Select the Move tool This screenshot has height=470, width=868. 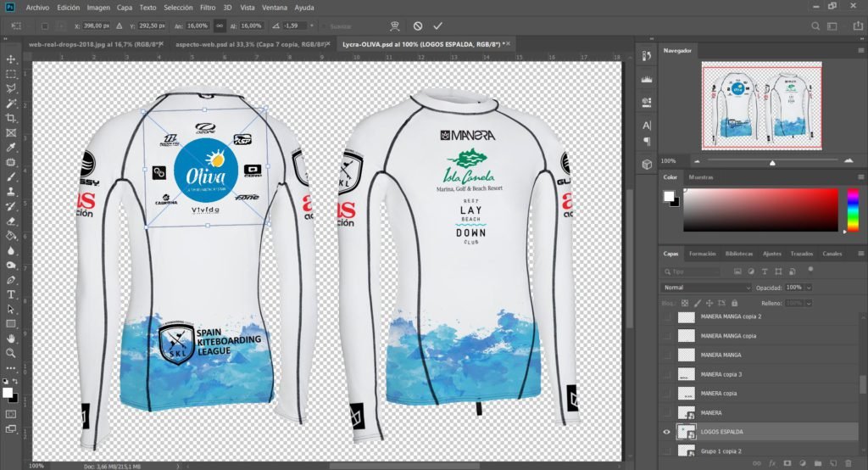[x=10, y=59]
